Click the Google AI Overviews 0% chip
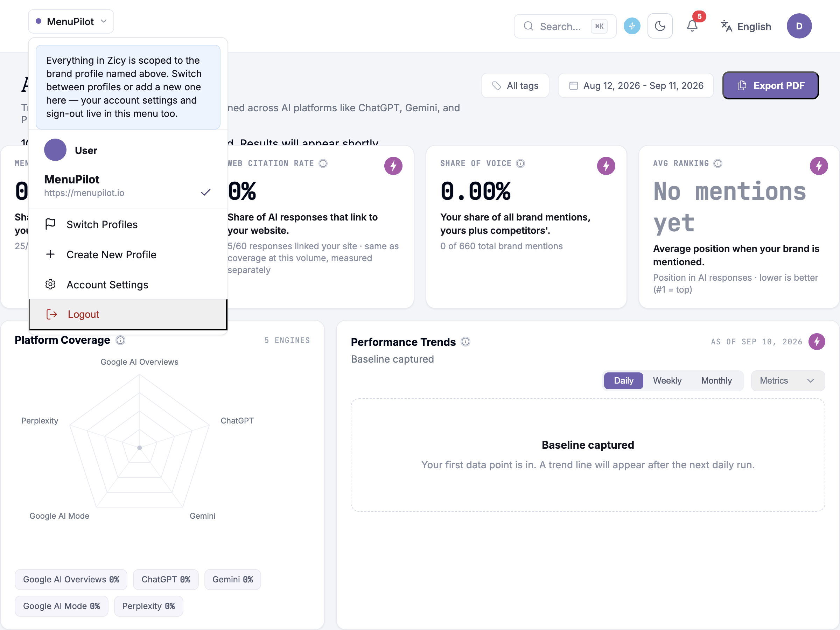 coord(71,580)
